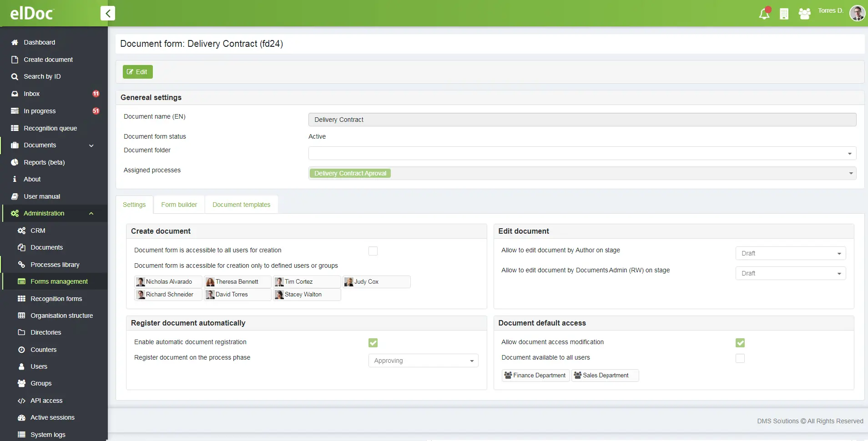This screenshot has height=441, width=868.
Task: Select user Tim Cortez chip
Action: click(x=307, y=282)
